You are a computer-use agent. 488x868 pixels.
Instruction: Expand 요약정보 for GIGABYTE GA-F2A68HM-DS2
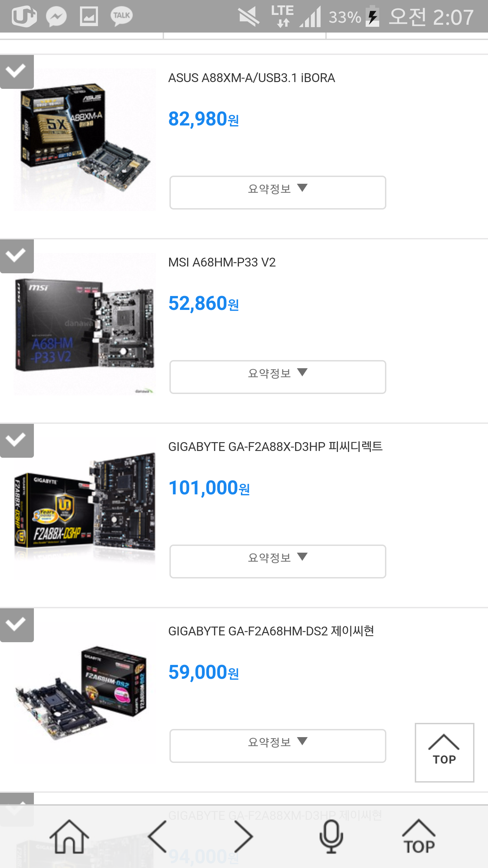coord(278,746)
